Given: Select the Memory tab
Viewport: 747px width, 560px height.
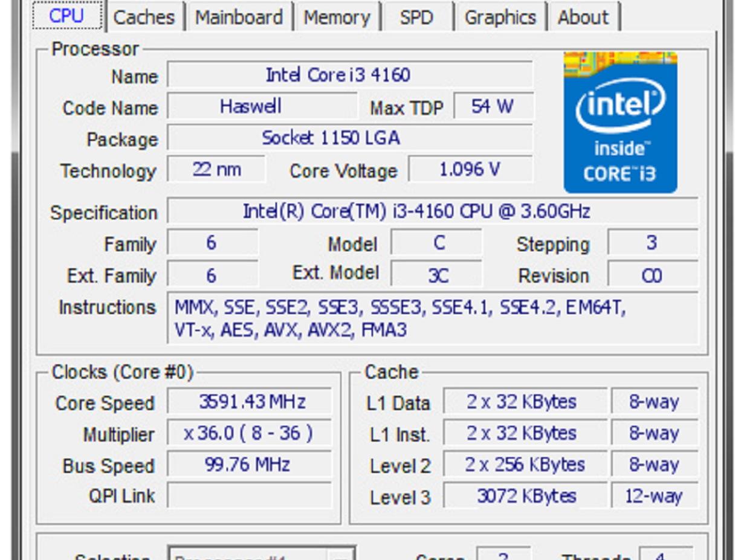Looking at the screenshot, I should pyautogui.click(x=336, y=18).
